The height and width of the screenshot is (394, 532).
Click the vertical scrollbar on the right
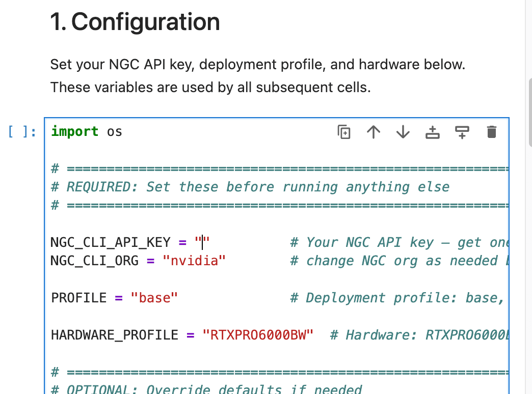[x=530, y=112]
